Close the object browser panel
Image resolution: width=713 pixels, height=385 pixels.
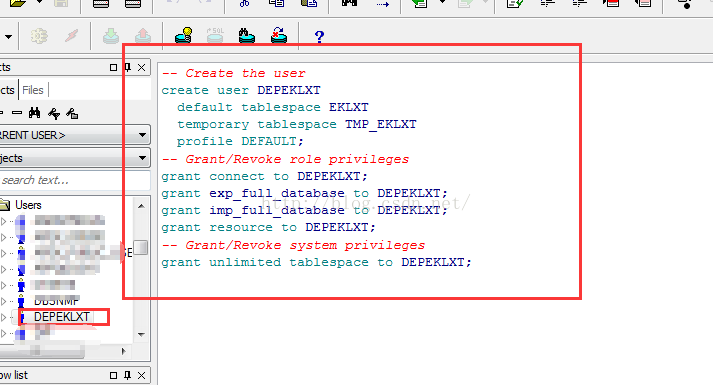(x=141, y=67)
